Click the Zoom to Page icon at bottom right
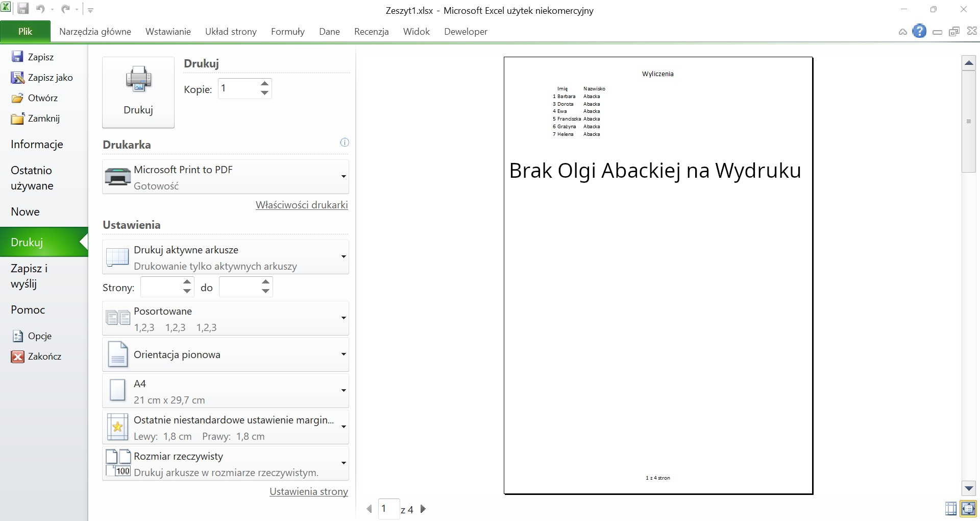980x521 pixels. pyautogui.click(x=968, y=508)
